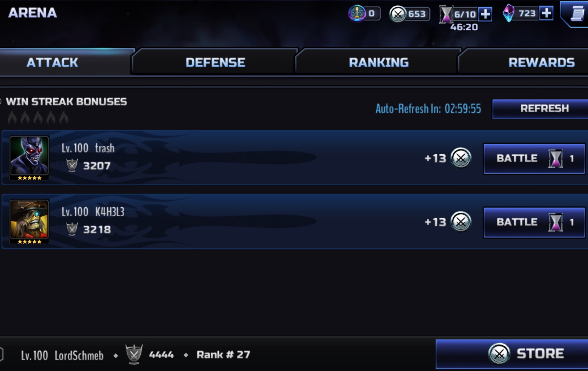Click the arena coin reward icon for K4H3L3
Screen dimensions: 588x371
pyautogui.click(x=461, y=222)
